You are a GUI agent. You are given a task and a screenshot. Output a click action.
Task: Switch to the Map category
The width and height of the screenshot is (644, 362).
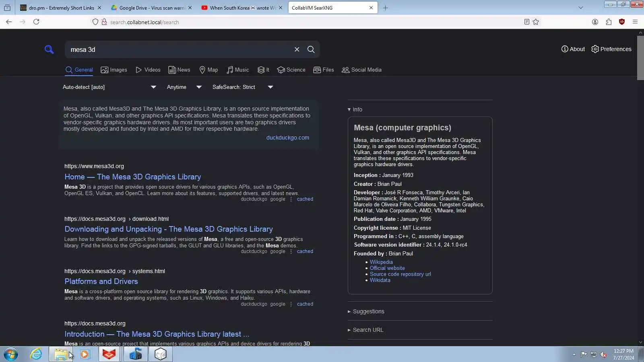(208, 70)
